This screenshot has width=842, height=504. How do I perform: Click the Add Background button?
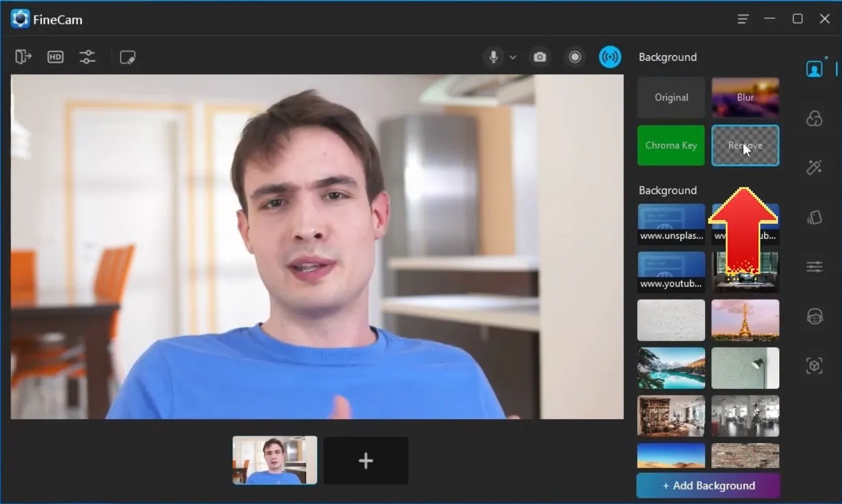click(x=708, y=485)
